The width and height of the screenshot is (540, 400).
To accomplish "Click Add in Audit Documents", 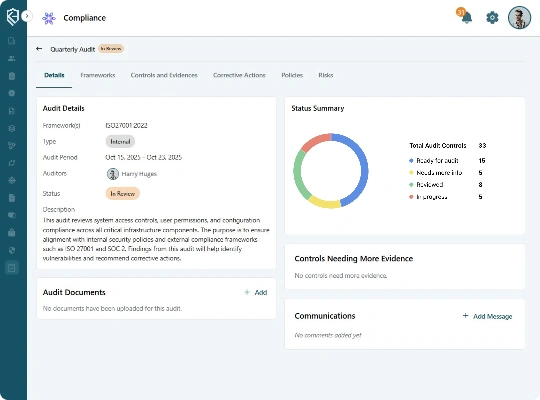I will pos(256,293).
